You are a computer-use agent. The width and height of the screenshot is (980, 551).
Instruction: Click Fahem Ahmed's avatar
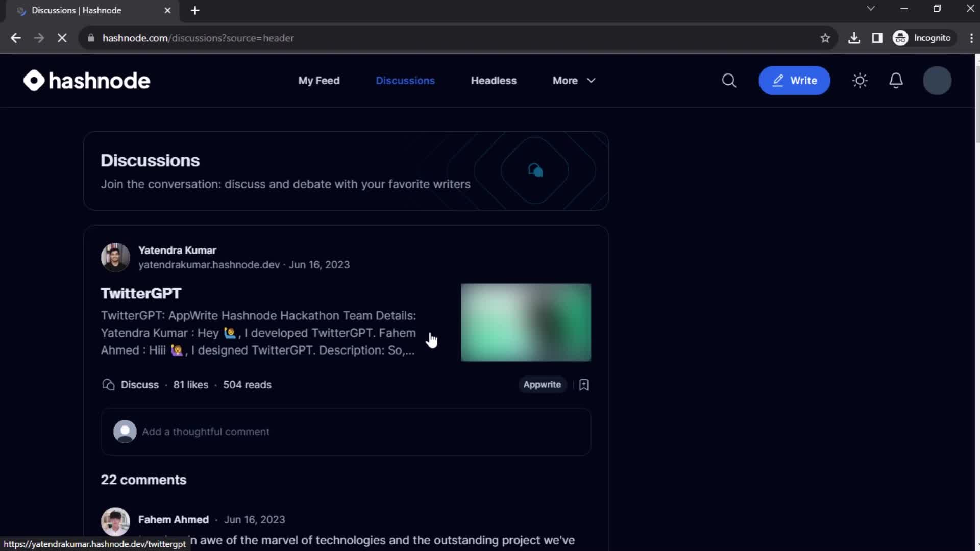(x=115, y=521)
